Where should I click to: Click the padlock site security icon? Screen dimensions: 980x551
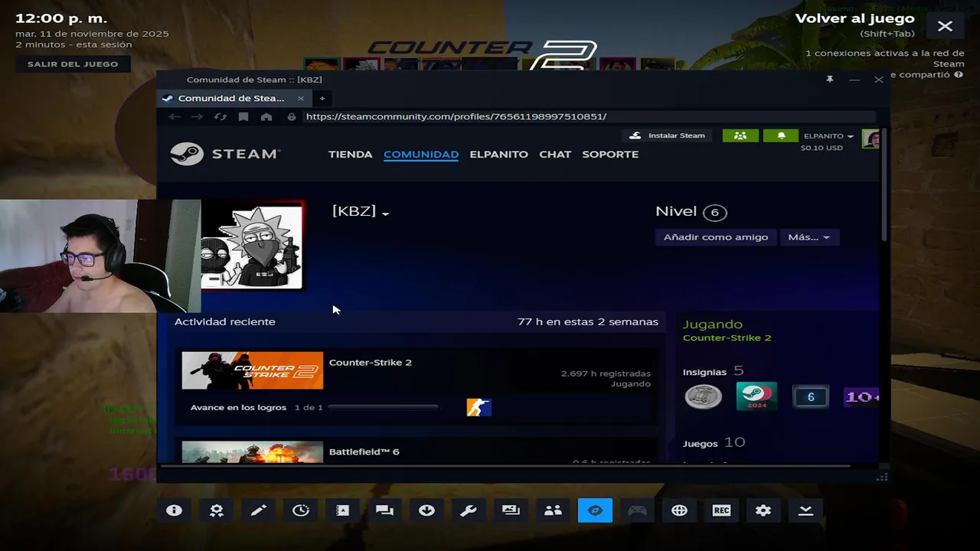coord(292,117)
